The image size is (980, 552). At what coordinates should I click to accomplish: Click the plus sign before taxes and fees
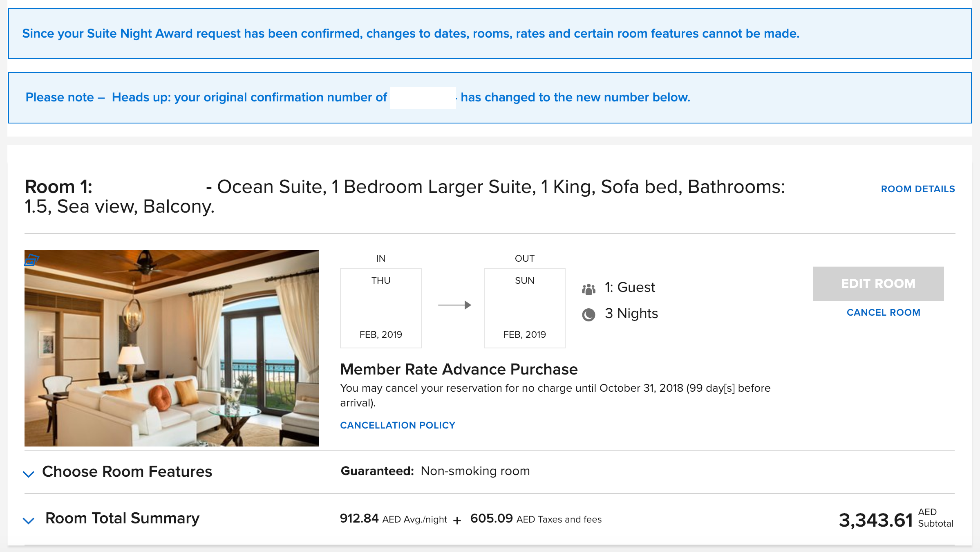[x=457, y=521]
